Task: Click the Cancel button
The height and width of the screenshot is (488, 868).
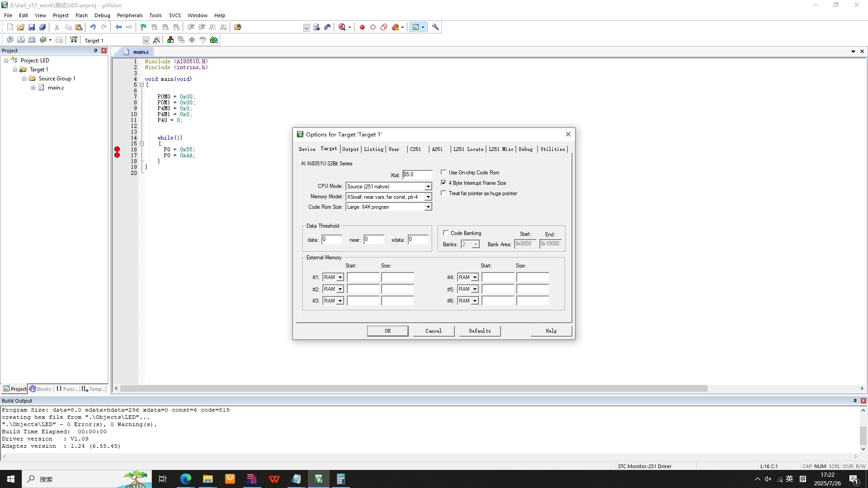Action: [x=434, y=331]
